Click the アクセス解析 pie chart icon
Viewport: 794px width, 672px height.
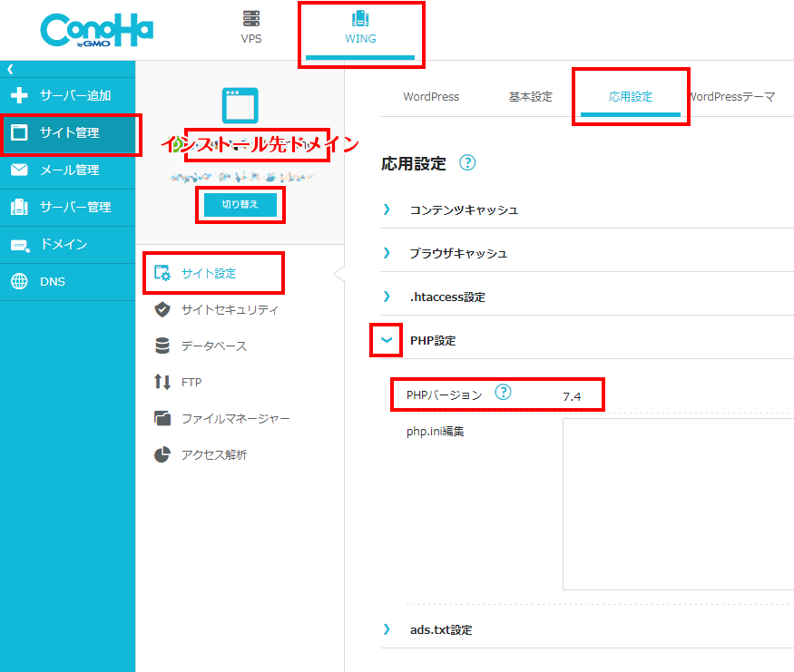click(x=162, y=454)
